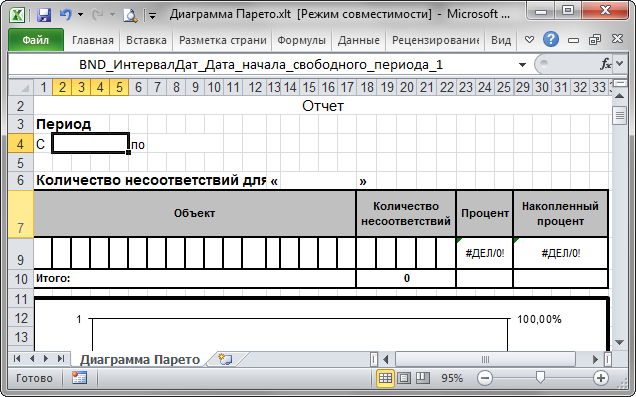Click the Накопленный процент column header
Viewport: 636px width, 397px height.
tap(560, 213)
